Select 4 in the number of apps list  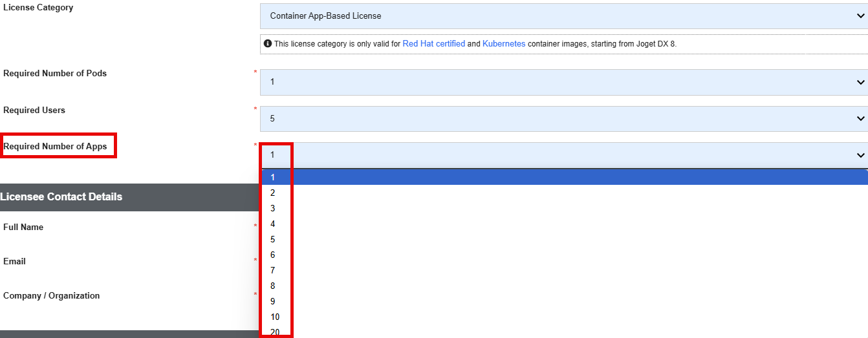click(x=564, y=224)
